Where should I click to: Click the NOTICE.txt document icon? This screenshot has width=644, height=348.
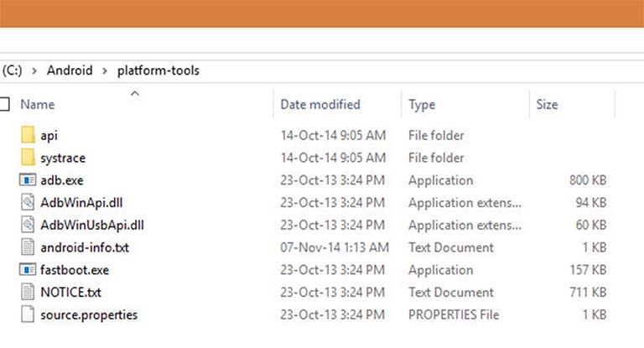tap(28, 293)
